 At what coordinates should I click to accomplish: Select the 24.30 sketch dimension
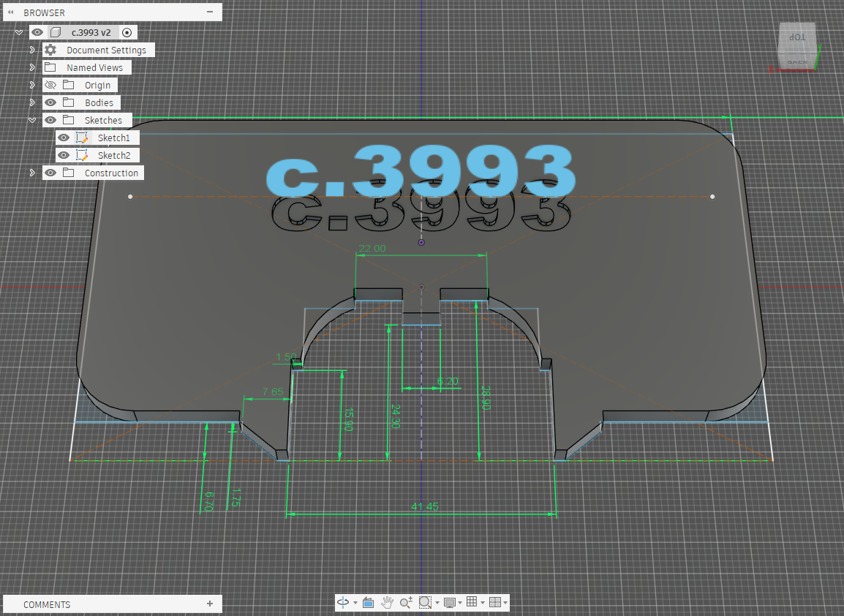[396, 416]
